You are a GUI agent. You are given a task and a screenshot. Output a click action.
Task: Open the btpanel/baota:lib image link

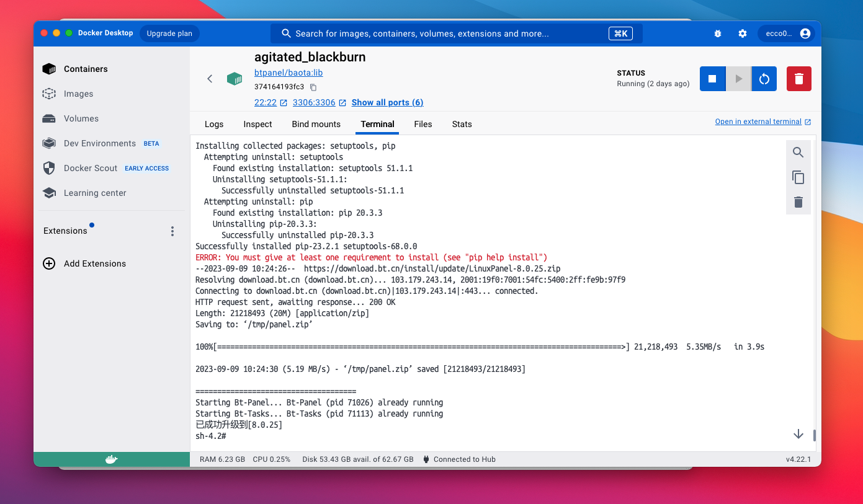(288, 73)
